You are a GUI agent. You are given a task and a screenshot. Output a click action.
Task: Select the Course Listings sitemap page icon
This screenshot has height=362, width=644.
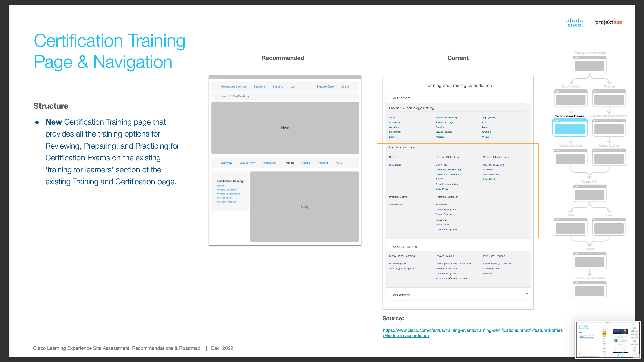[609, 157]
